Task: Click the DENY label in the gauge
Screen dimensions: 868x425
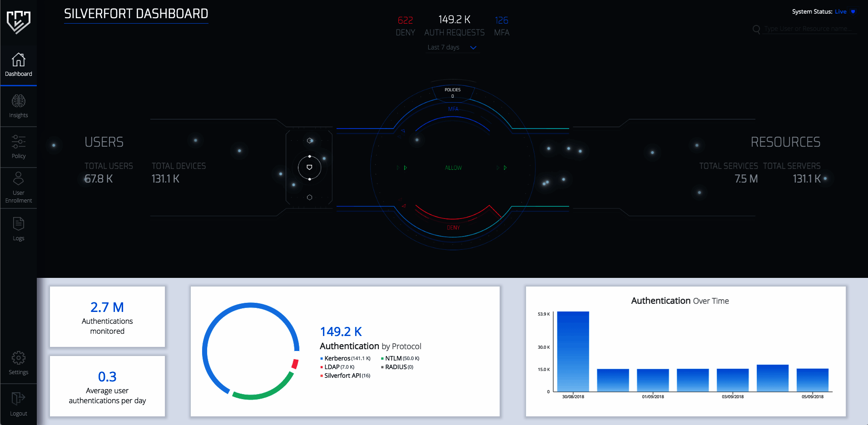Action: point(453,228)
